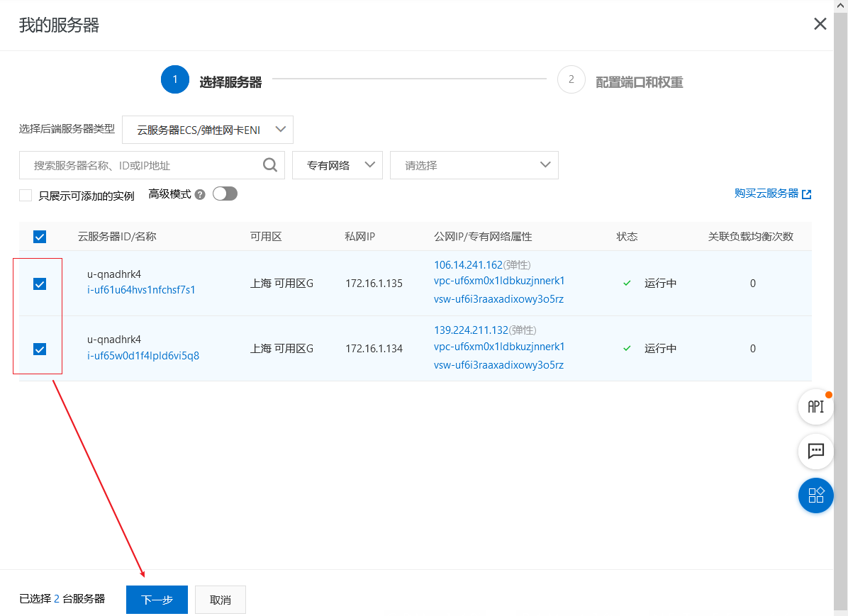Open the API floating icon
Viewport: 848px width, 616px height.
(x=815, y=407)
